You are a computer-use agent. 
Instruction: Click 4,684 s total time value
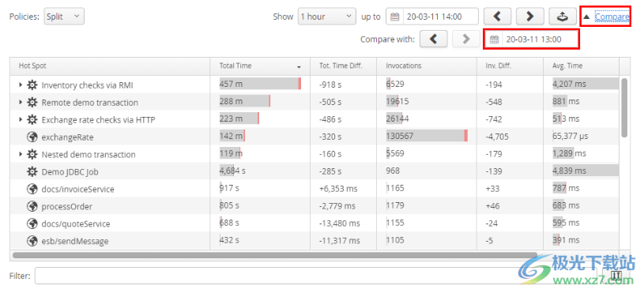[x=232, y=171]
